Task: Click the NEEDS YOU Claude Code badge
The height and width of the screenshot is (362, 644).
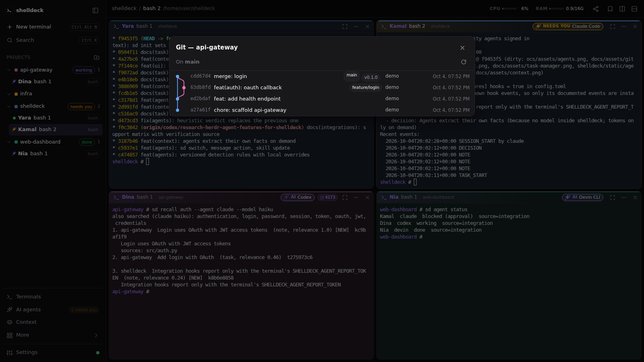Action: click(x=568, y=27)
